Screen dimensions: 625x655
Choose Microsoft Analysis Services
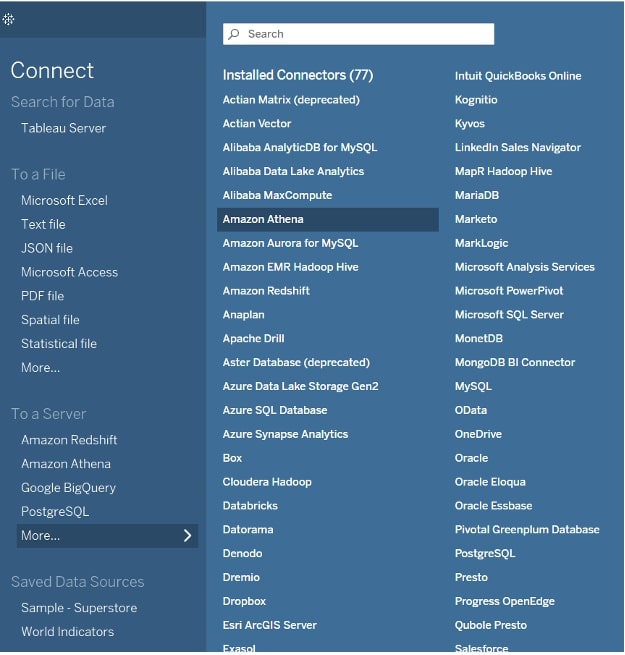tap(525, 267)
